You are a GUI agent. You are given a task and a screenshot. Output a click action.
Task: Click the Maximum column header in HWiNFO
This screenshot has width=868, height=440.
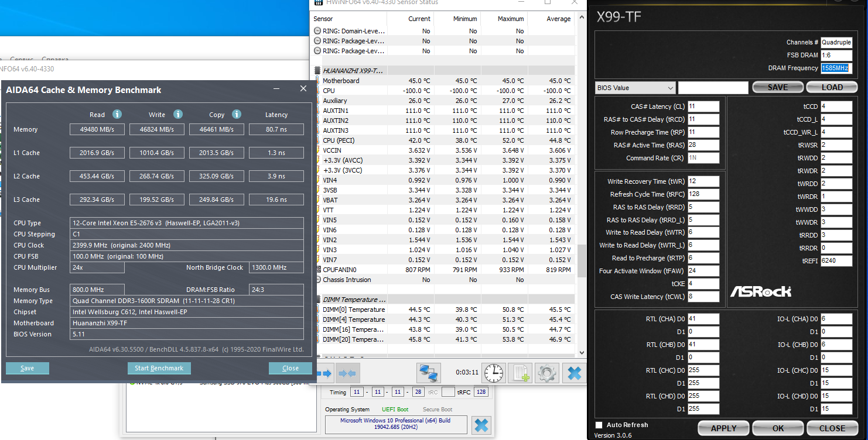511,19
